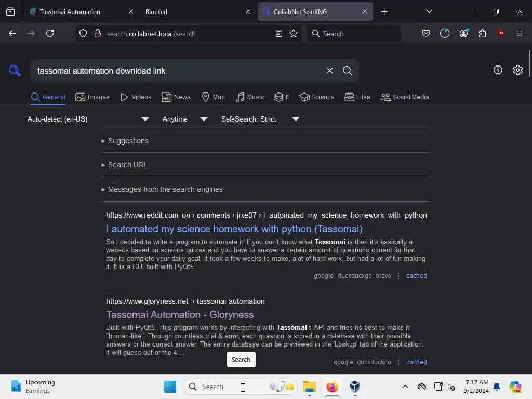This screenshot has height=399, width=532.
Task: Open the Save to Pocket icon
Action: [426, 33]
